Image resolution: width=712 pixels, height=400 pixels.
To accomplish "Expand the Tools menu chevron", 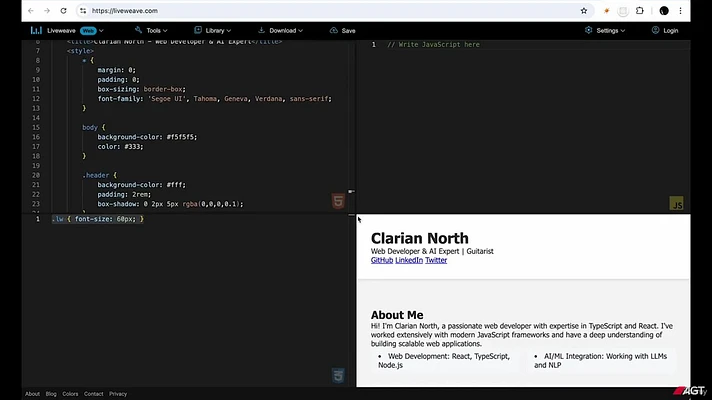I will coord(165,31).
